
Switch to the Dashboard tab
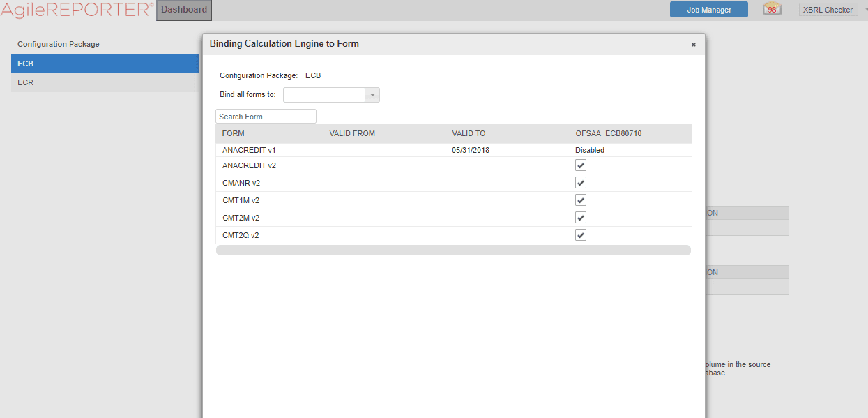coord(183,10)
